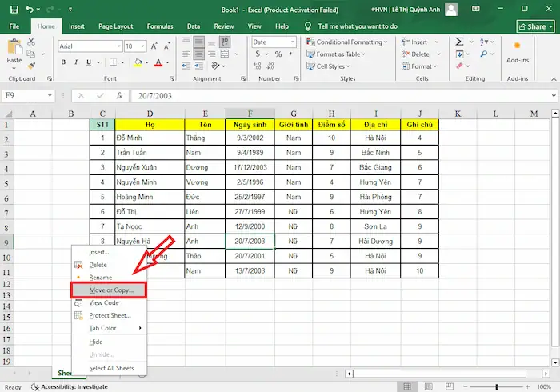The width and height of the screenshot is (560, 392).
Task: Click the Share button
Action: 536,26
